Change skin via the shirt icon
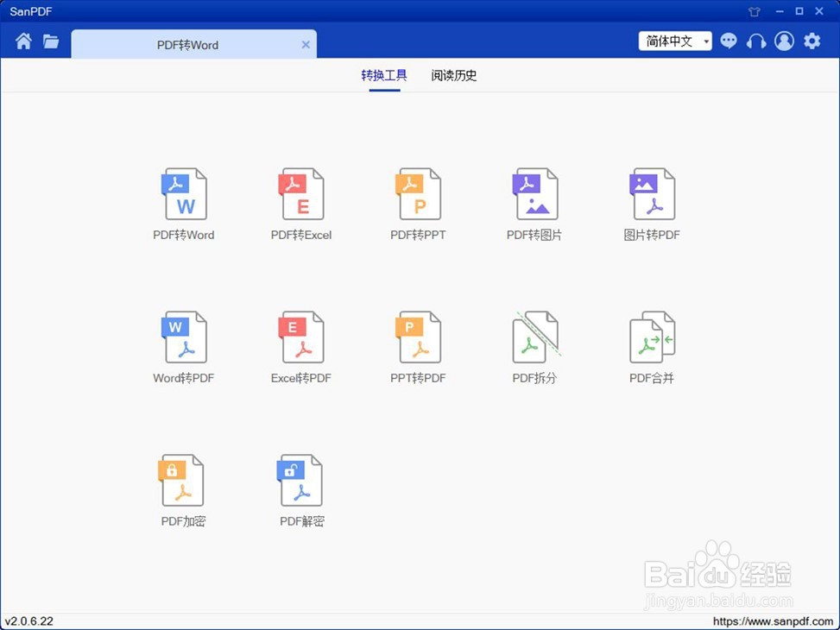This screenshot has height=630, width=840. pyautogui.click(x=755, y=11)
